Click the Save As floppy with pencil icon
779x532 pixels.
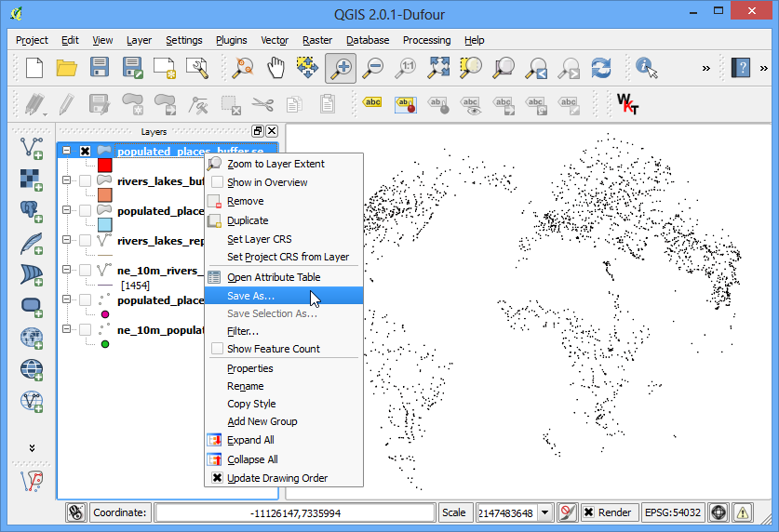click(x=132, y=68)
